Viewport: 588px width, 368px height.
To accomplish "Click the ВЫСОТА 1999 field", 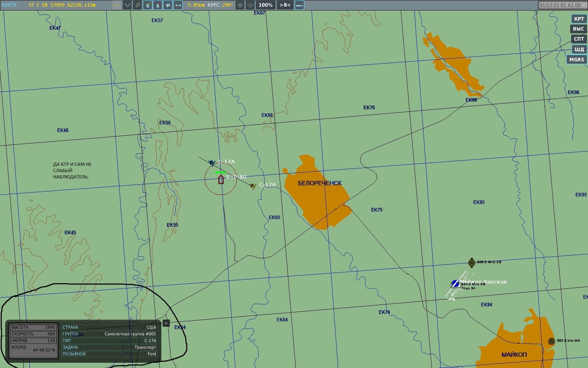I will point(33,327).
